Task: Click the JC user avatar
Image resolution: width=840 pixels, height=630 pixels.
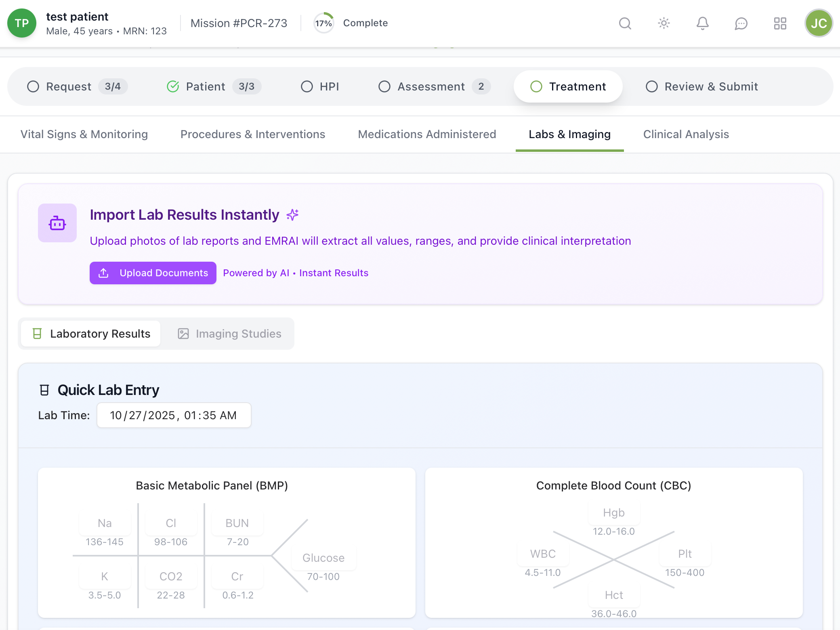Action: [819, 23]
